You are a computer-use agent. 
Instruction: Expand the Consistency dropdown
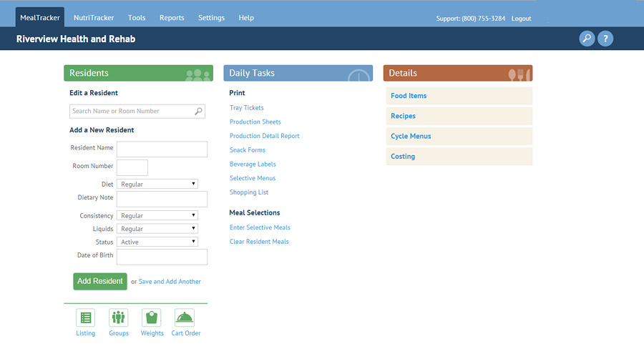[x=157, y=215]
